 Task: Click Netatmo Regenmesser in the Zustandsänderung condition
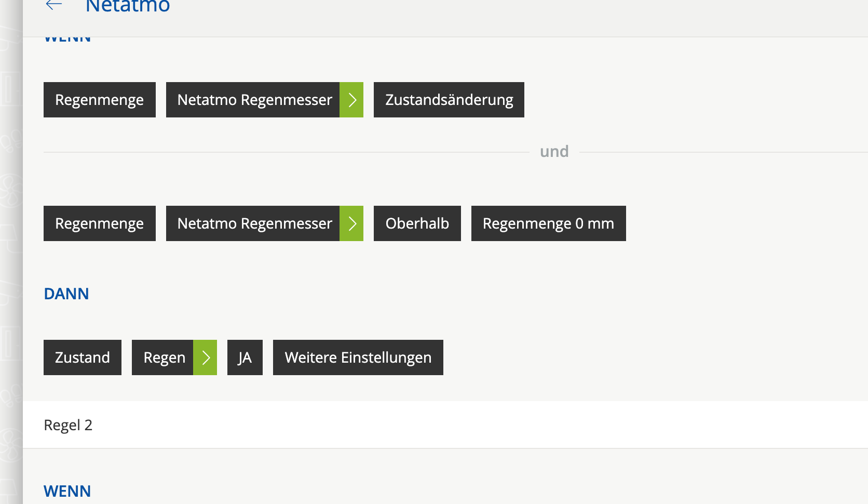(x=254, y=100)
